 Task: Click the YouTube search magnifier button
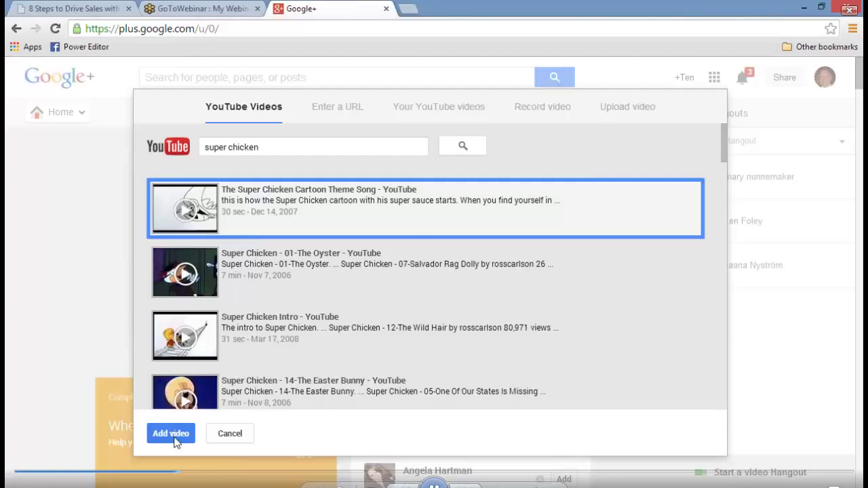[462, 146]
